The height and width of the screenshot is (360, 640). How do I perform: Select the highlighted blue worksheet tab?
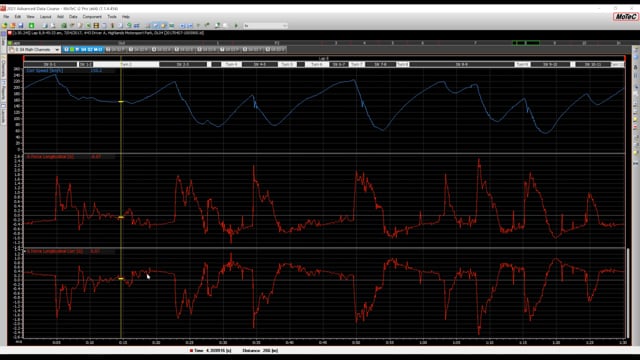click(x=83, y=49)
